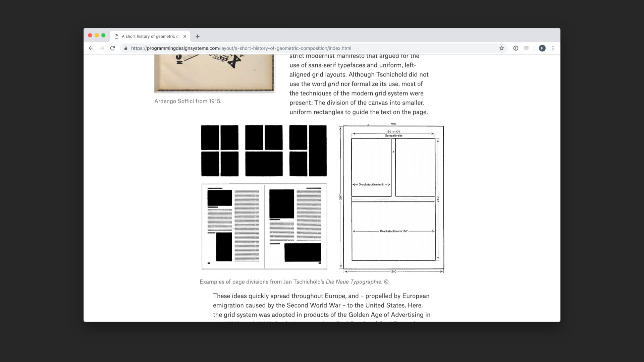Image resolution: width=644 pixels, height=362 pixels.
Task: Open the password manager extension icon
Action: coord(516,48)
